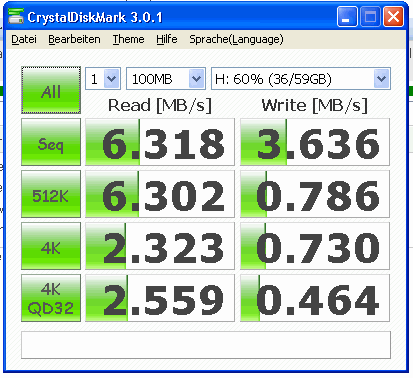Start the 4K benchmark test
The image size is (413, 378).
(x=51, y=246)
